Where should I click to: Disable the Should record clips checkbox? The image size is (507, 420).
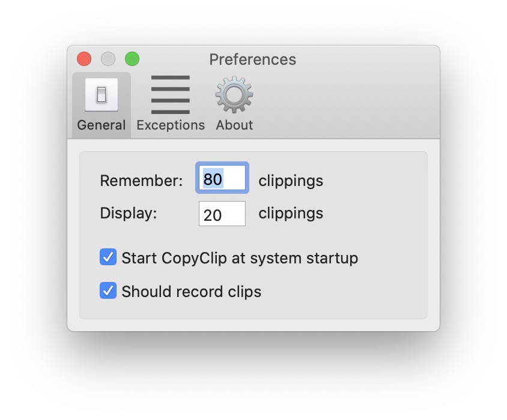(x=108, y=291)
